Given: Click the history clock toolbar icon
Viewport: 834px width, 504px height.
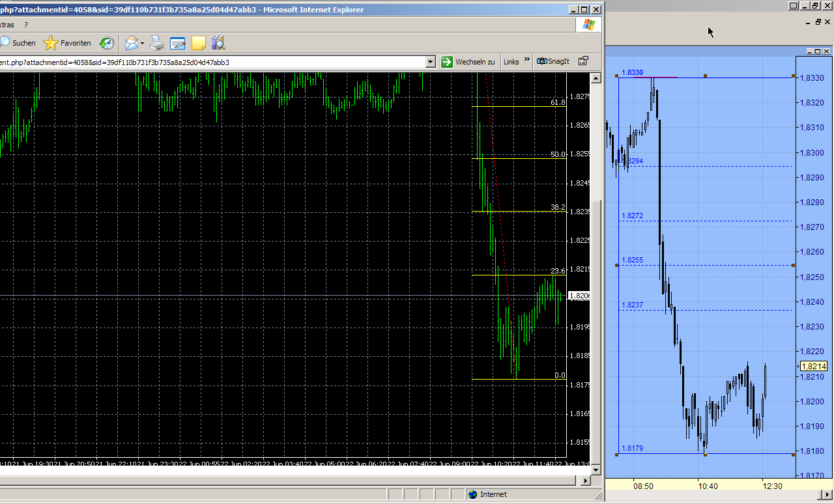Looking at the screenshot, I should [106, 43].
